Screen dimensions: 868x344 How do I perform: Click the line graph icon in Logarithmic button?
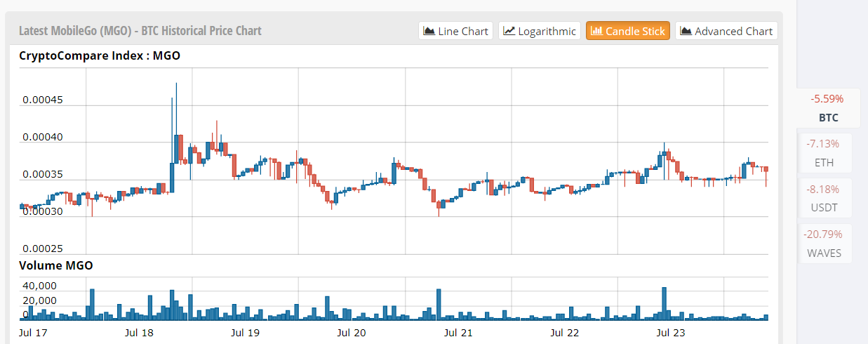tap(509, 31)
